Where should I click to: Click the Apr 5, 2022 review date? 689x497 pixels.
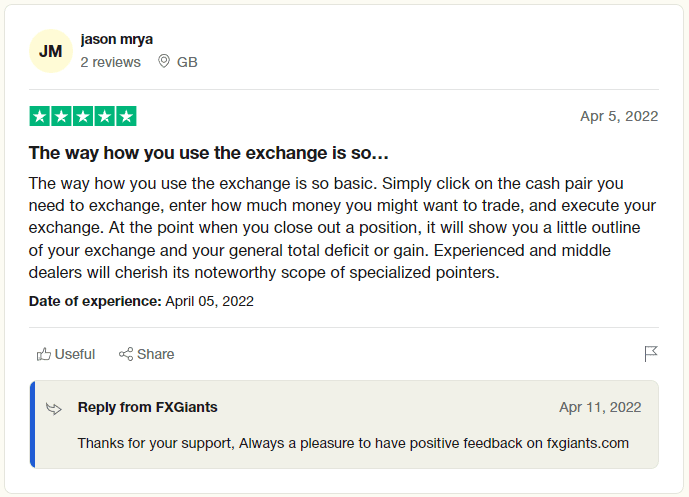point(619,116)
